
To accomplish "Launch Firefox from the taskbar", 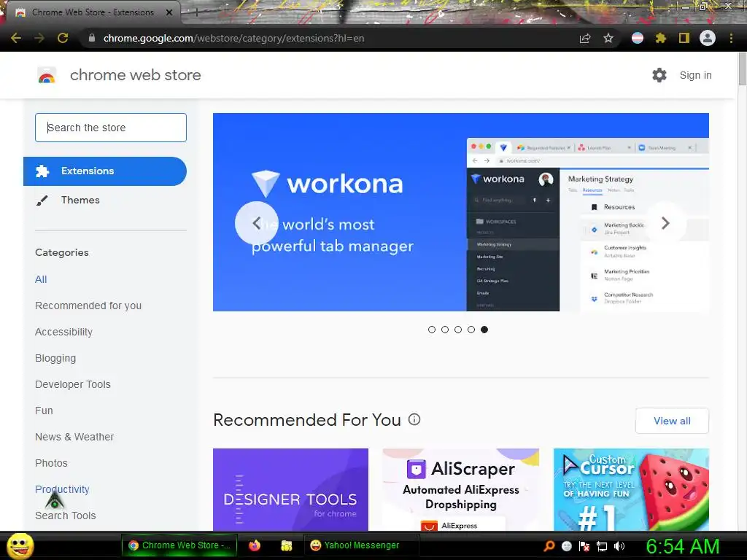I will 255,545.
